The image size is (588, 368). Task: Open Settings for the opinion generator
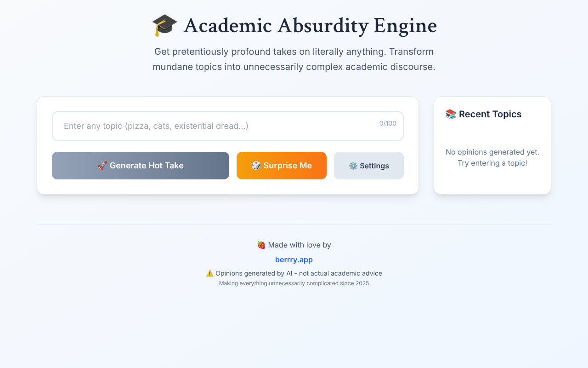tap(369, 165)
